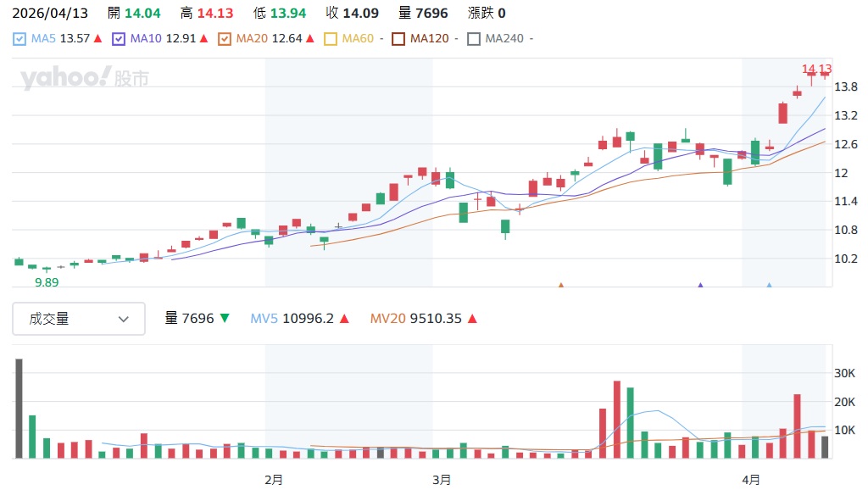Click the date 2026/04/13 in the header
This screenshot has width=868, height=490.
coord(51,13)
